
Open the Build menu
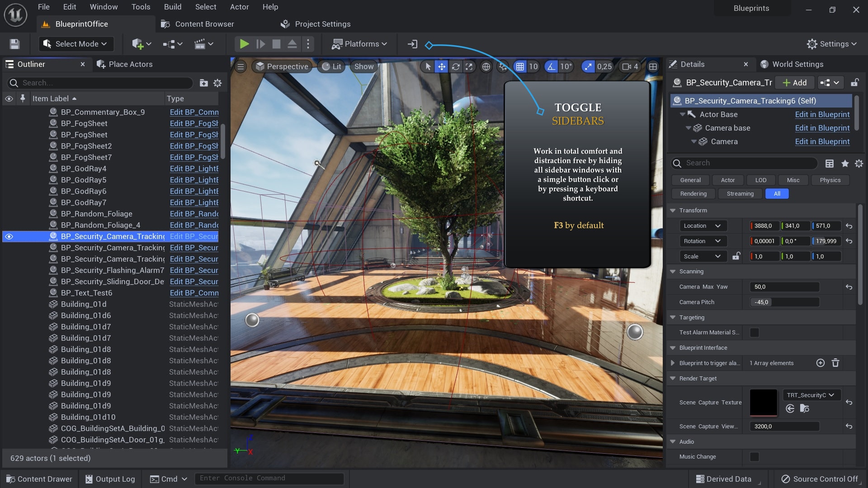click(x=172, y=7)
